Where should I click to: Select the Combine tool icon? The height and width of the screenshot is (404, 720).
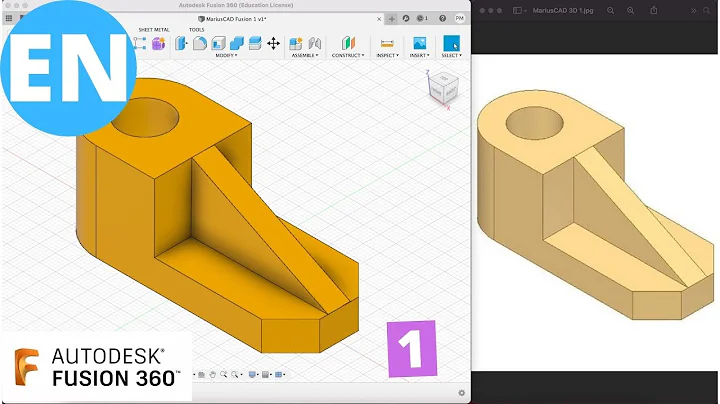point(236,44)
